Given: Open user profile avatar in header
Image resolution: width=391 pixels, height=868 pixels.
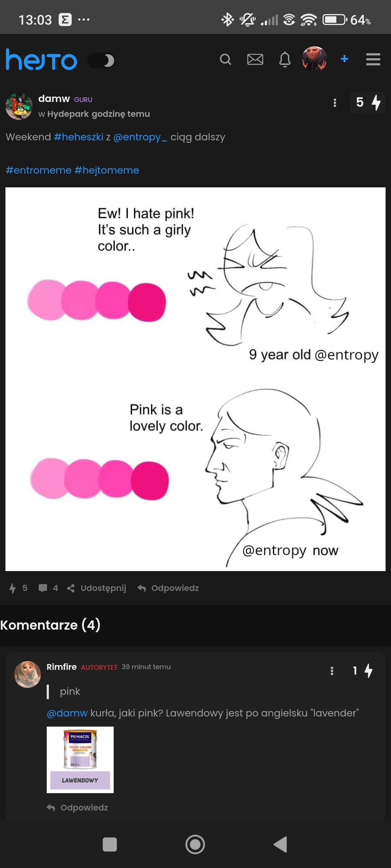Looking at the screenshot, I should pyautogui.click(x=315, y=59).
